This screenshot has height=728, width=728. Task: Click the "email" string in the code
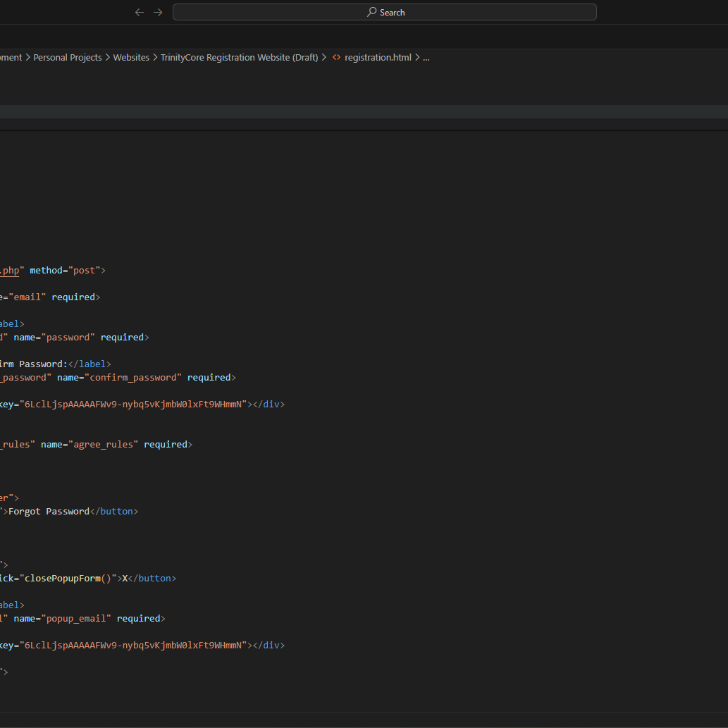pos(27,297)
